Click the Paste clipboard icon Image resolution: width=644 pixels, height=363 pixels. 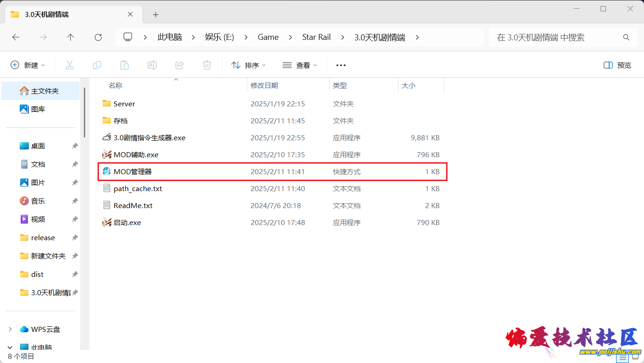point(125,65)
